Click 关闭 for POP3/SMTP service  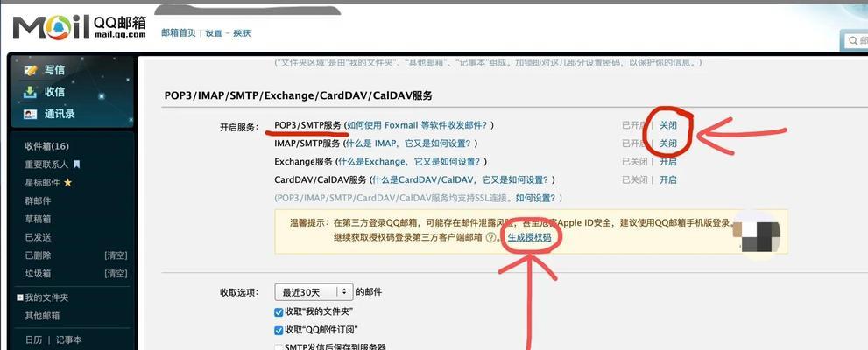pyautogui.click(x=667, y=125)
